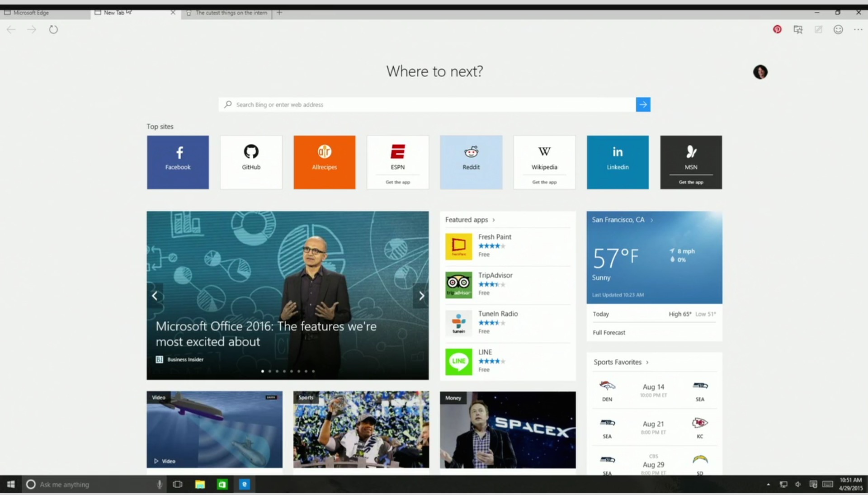Viewport: 868px width, 495px height.
Task: Click the Pinterest icon in toolbar
Action: (777, 29)
